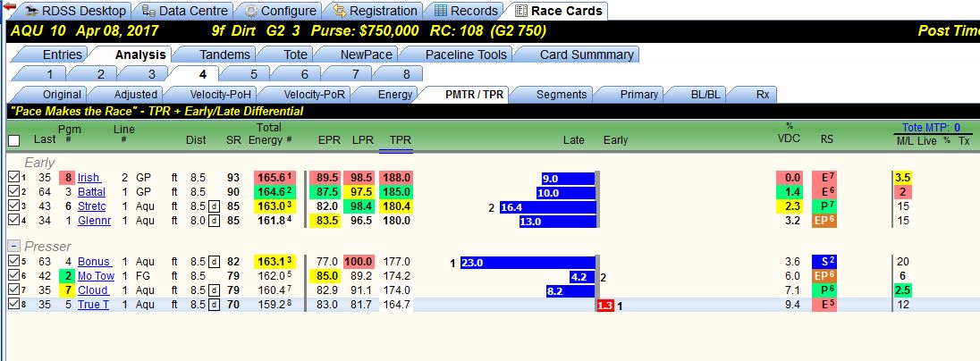980x361 pixels.
Task: Open the Mo Tow horse link
Action: coord(96,276)
